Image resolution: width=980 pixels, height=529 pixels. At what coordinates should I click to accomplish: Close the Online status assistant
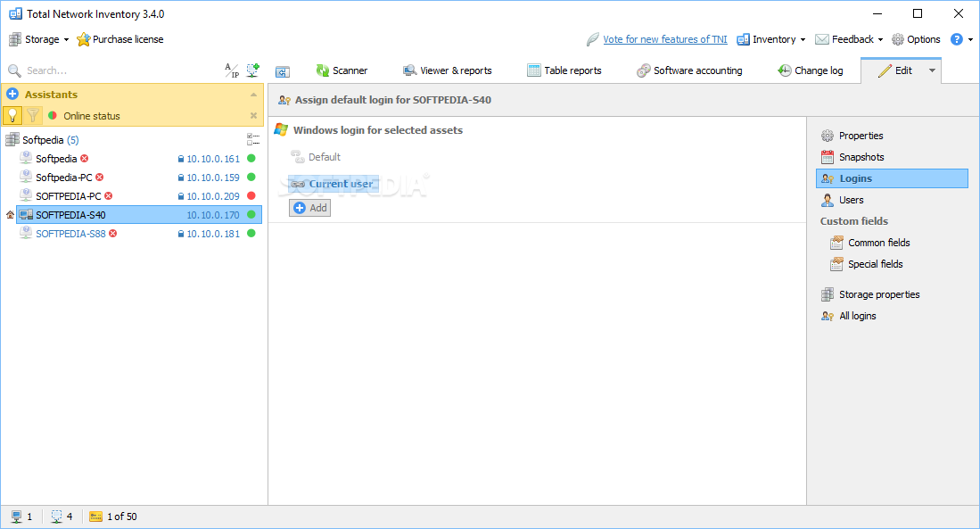253,116
